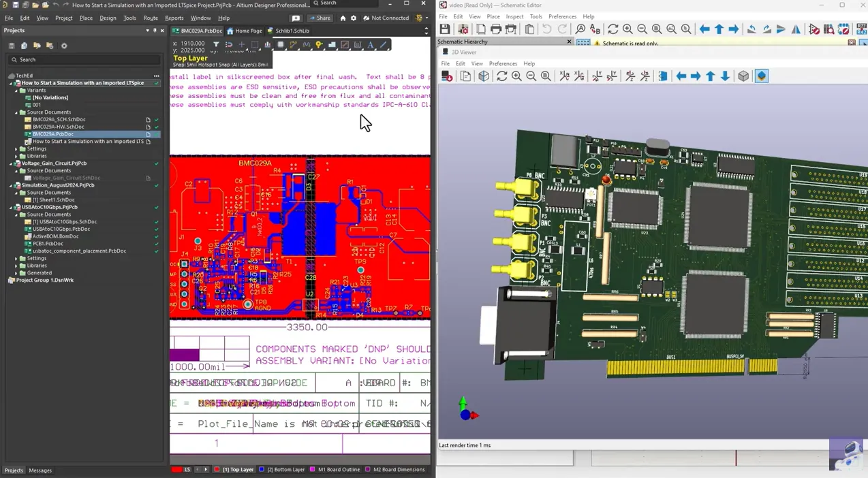Rotate counterclockwise in Schematic Editor toolbar

tap(751, 29)
